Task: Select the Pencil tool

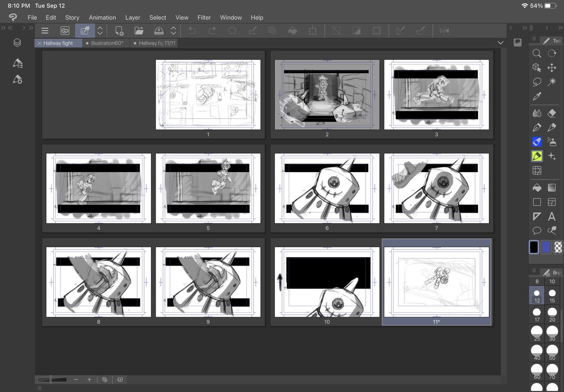Action: coord(552,127)
